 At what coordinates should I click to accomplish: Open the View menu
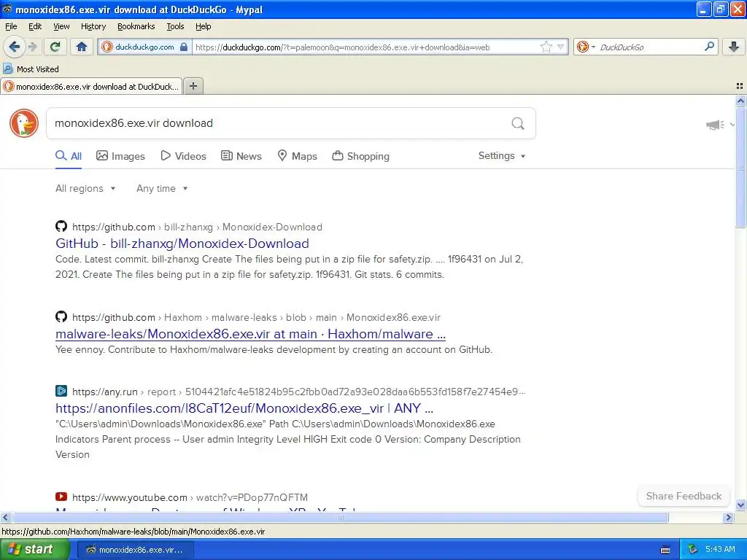(x=61, y=26)
